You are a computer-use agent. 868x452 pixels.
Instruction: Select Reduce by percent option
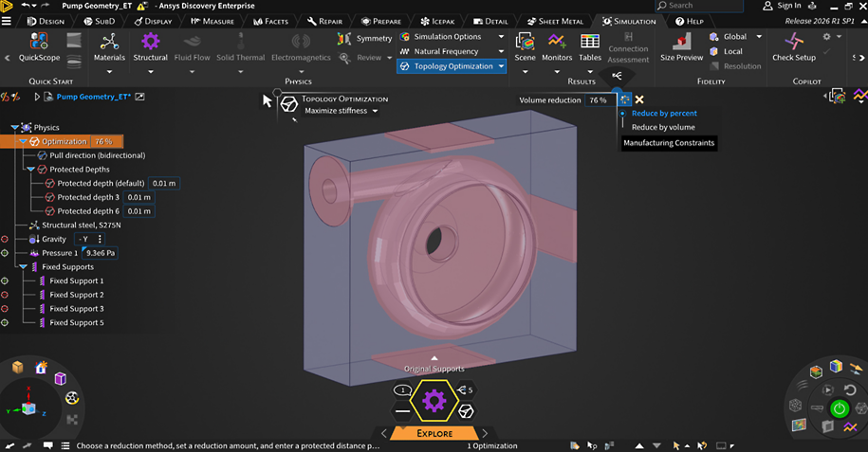pyautogui.click(x=664, y=113)
